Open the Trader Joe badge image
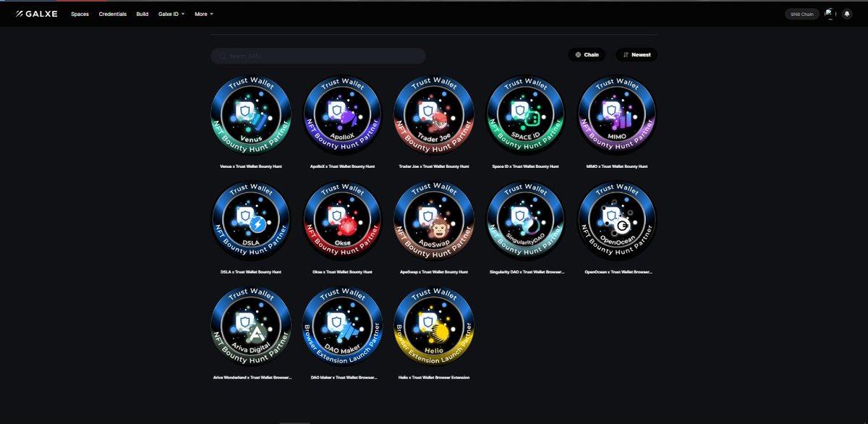868x424 pixels. coord(434,115)
